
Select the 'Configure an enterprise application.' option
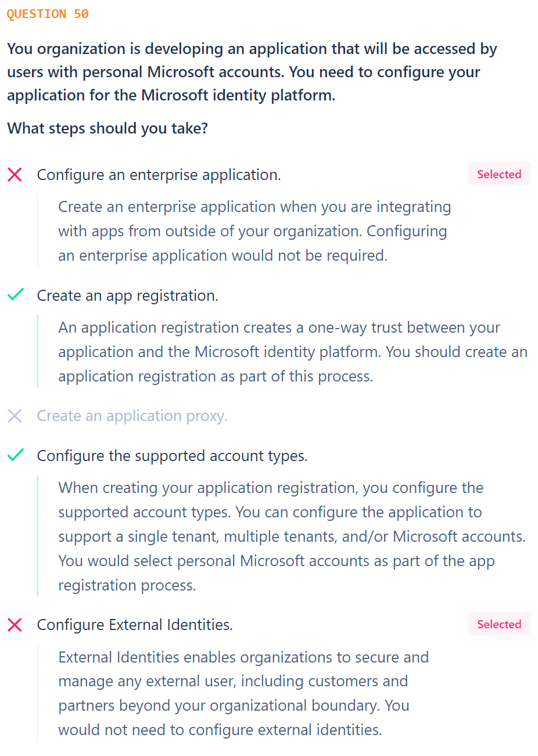tap(159, 175)
